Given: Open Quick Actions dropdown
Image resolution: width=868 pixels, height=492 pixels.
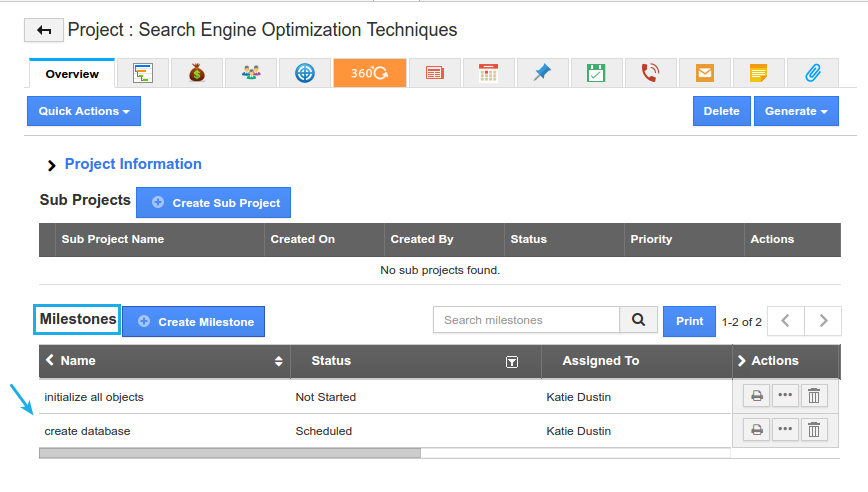Looking at the screenshot, I should (x=84, y=111).
